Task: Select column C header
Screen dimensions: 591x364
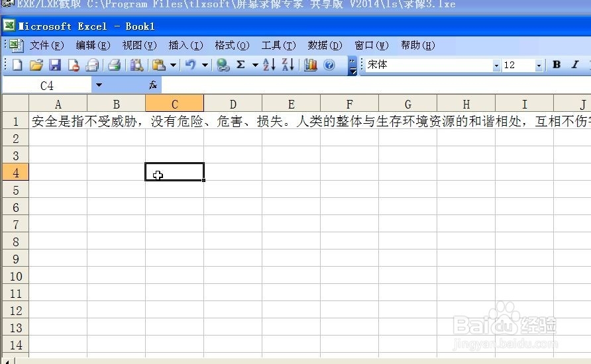Action: [x=174, y=103]
